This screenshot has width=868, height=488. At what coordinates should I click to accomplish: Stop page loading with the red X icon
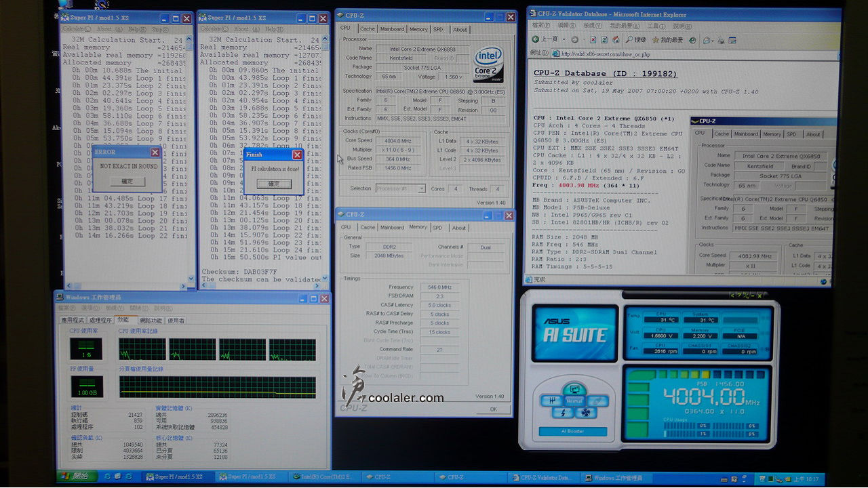point(595,40)
